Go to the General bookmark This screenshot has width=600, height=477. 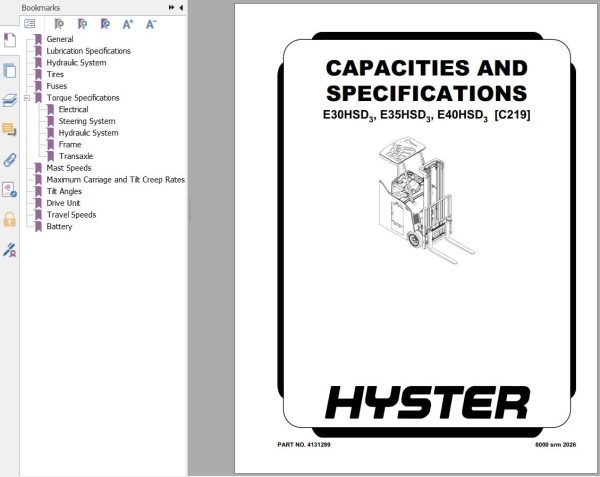click(x=60, y=39)
